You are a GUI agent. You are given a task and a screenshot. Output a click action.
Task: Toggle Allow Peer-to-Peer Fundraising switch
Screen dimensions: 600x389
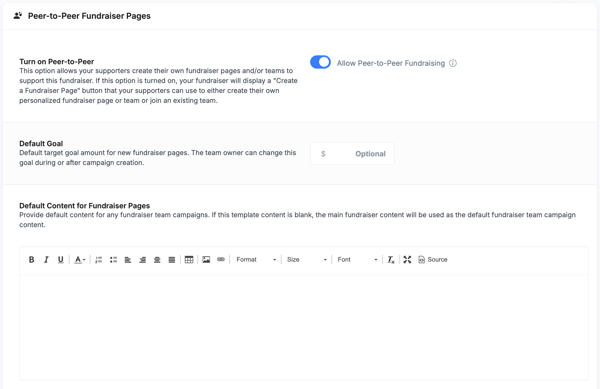coord(320,62)
